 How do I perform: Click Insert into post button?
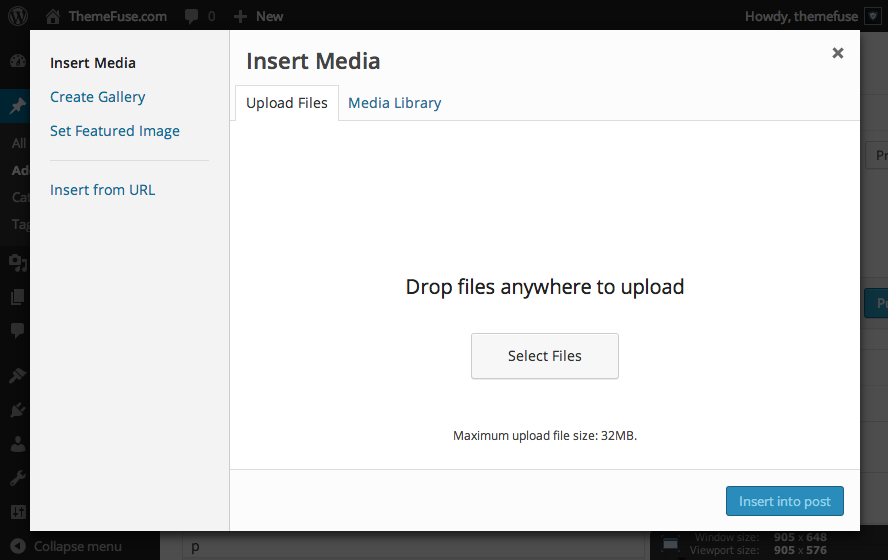tap(785, 501)
